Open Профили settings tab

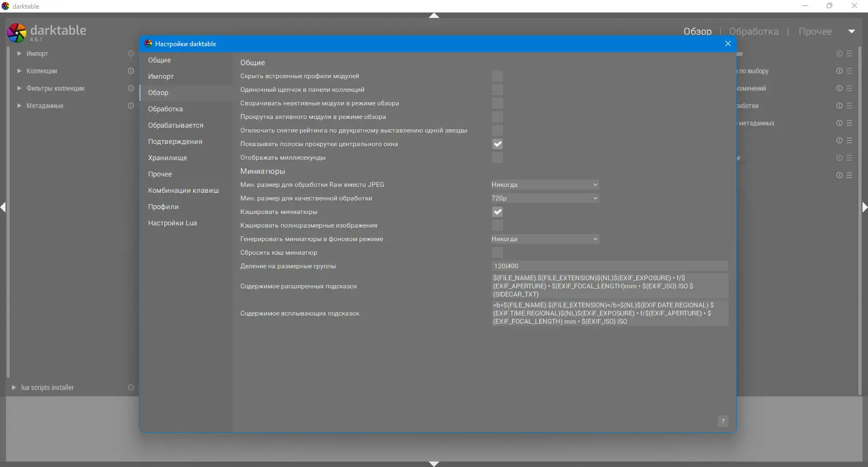pos(186,207)
